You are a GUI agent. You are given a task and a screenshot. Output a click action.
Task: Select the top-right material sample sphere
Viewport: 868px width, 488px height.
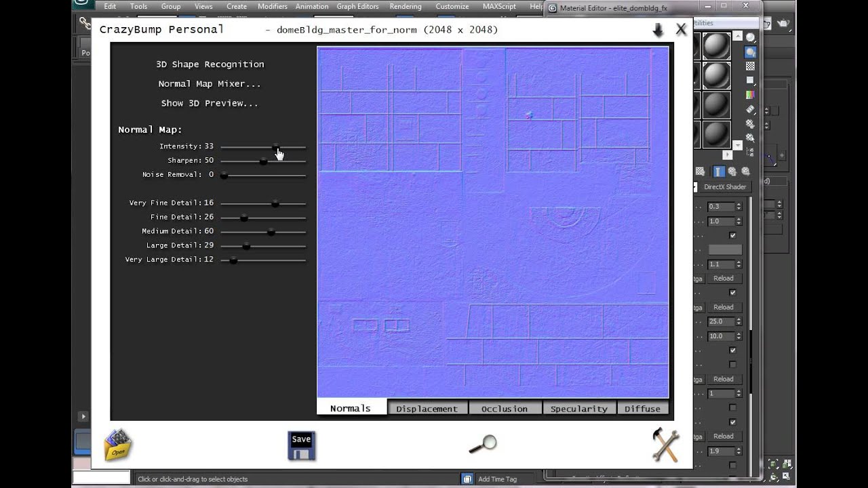point(716,46)
